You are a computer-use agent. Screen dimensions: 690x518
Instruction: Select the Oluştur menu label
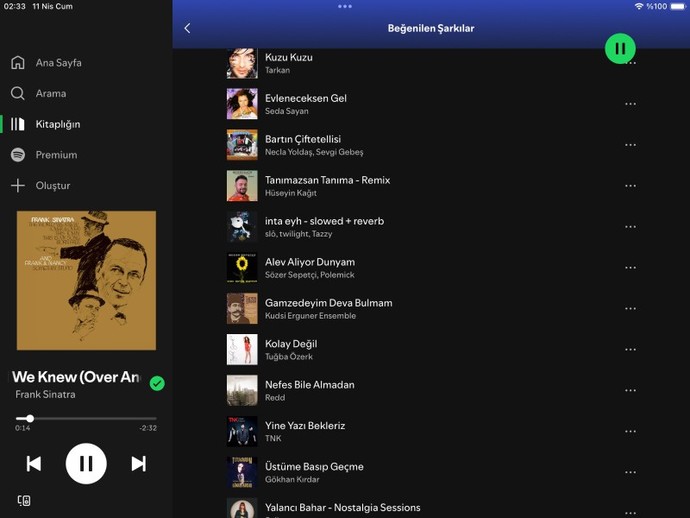(x=53, y=186)
